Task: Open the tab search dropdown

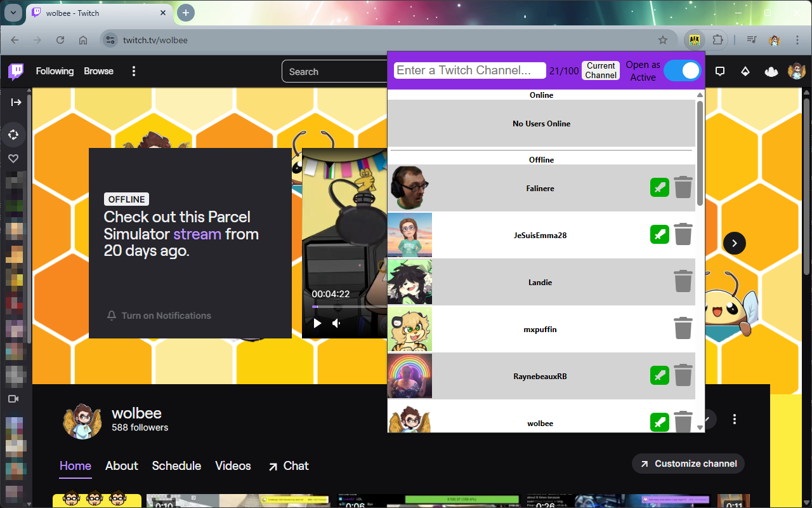Action: pos(13,13)
